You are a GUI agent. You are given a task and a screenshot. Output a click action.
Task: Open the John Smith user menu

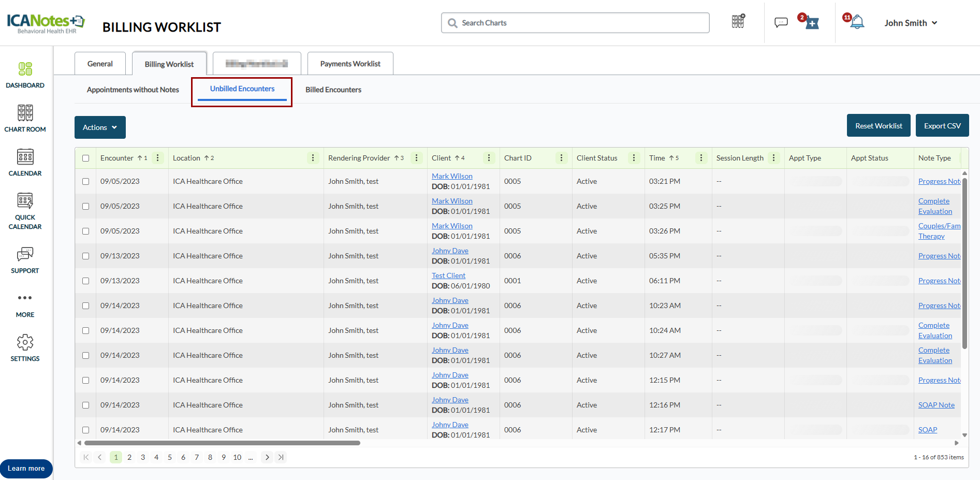(911, 23)
